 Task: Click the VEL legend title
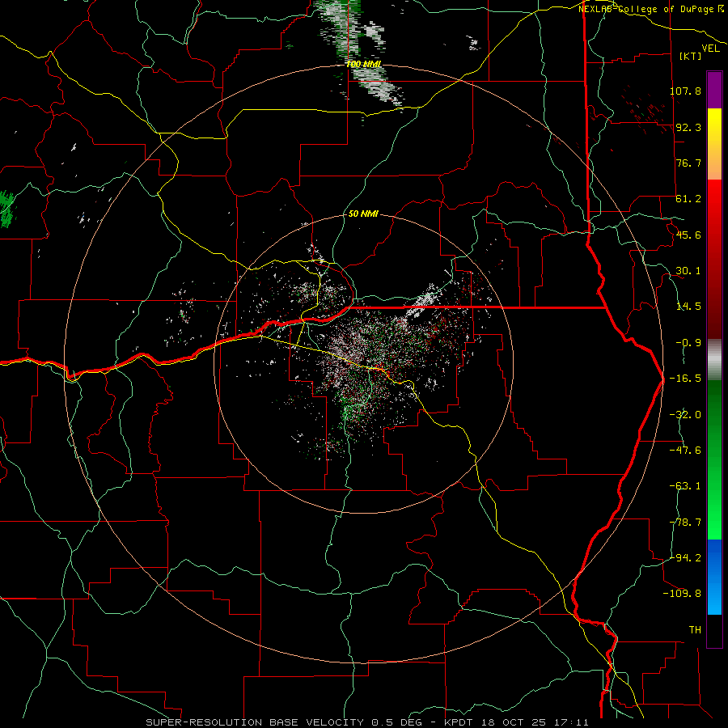point(710,49)
